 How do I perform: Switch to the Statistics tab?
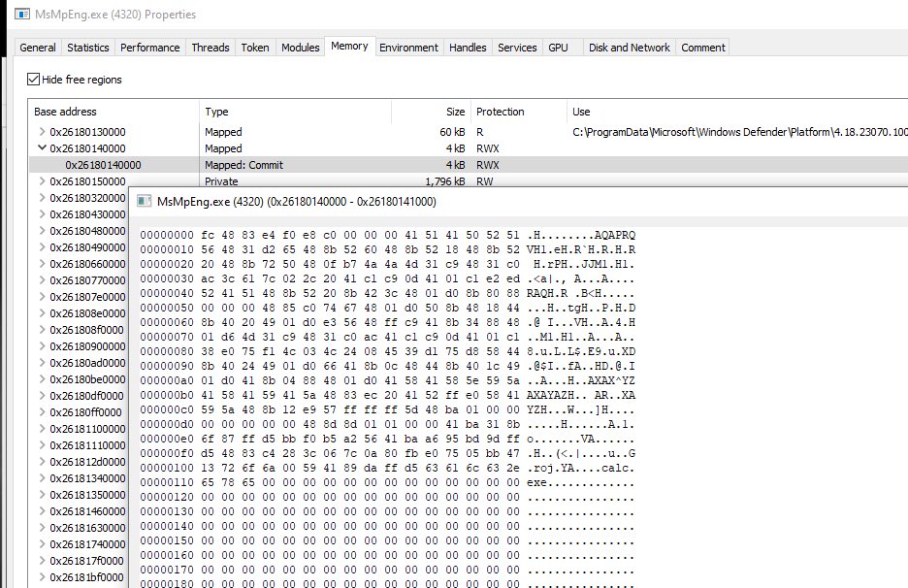tap(88, 48)
